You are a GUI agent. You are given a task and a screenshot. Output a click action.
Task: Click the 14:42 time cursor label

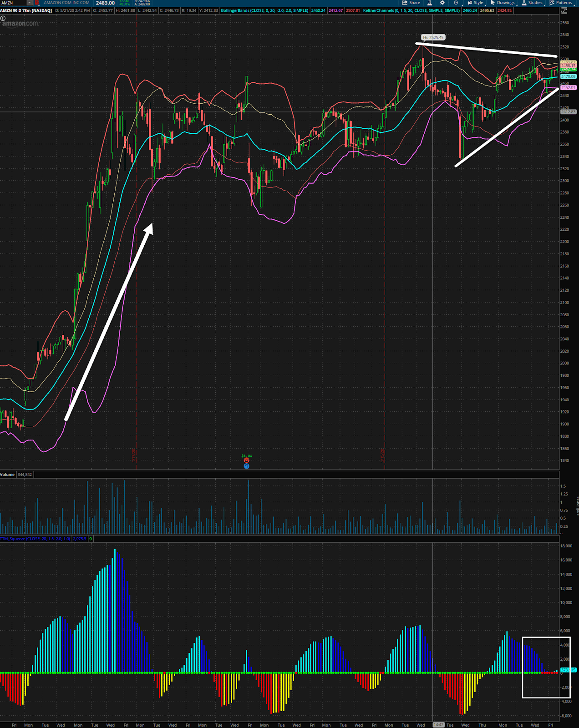438,725
